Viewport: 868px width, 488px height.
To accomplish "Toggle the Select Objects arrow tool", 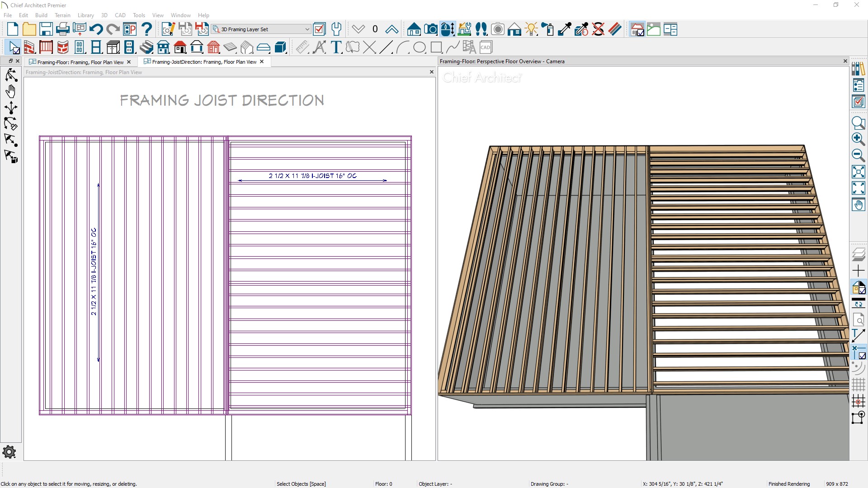I will [x=12, y=47].
